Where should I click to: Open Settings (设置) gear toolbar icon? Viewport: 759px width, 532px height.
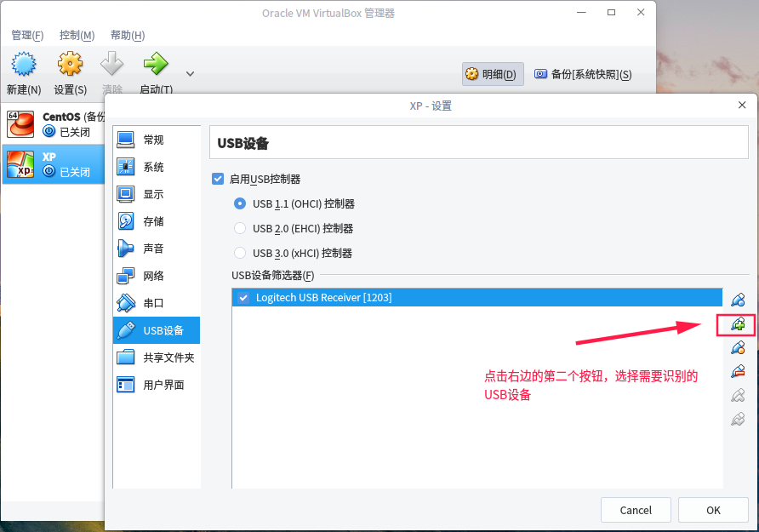coord(70,64)
